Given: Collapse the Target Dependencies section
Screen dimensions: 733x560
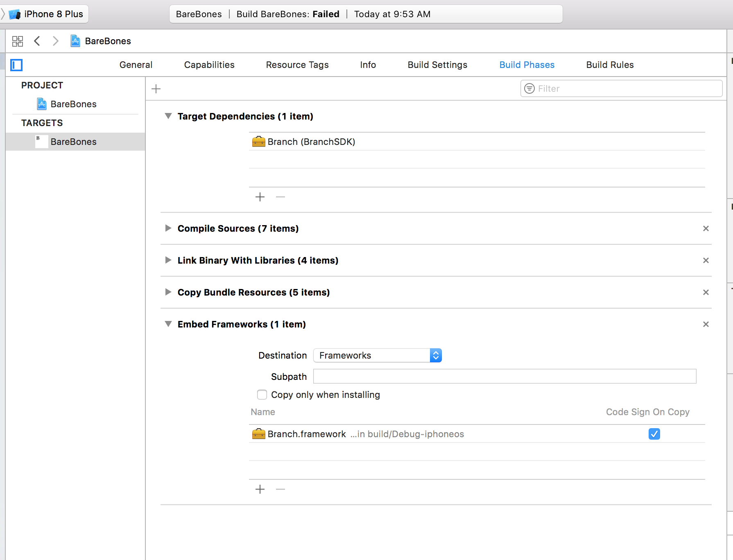Looking at the screenshot, I should (168, 116).
